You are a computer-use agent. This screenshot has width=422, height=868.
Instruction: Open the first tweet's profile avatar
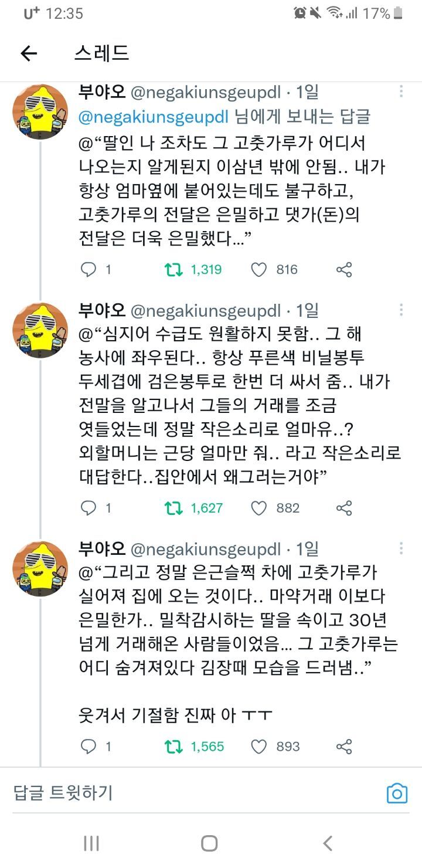pyautogui.click(x=40, y=111)
